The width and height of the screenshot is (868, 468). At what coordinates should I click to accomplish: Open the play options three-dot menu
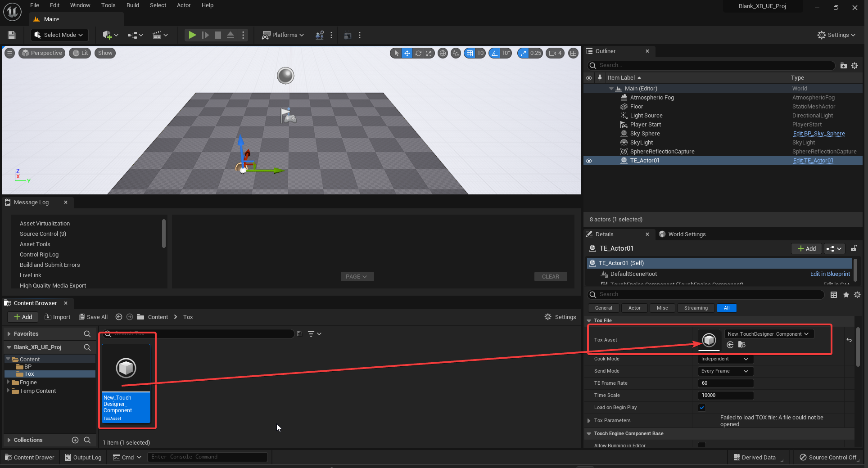click(243, 35)
